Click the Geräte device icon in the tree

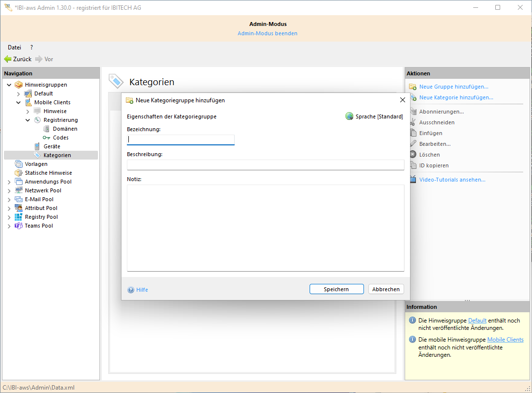click(37, 146)
